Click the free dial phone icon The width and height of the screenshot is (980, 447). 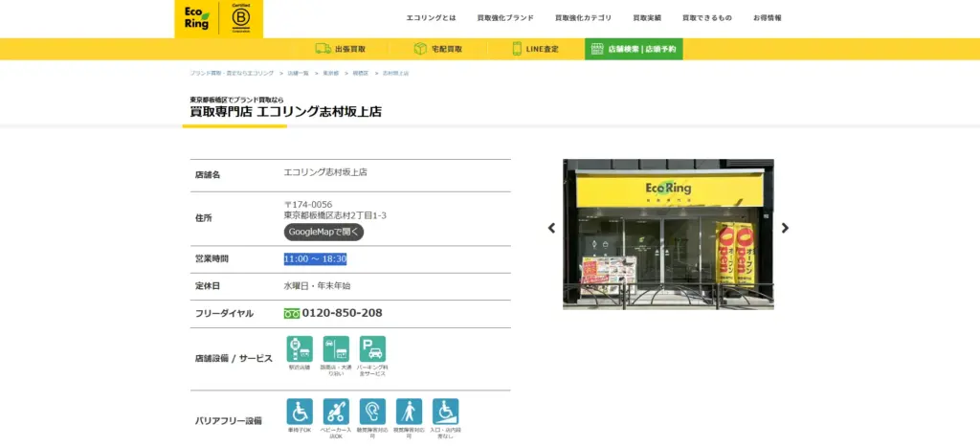[x=292, y=313]
